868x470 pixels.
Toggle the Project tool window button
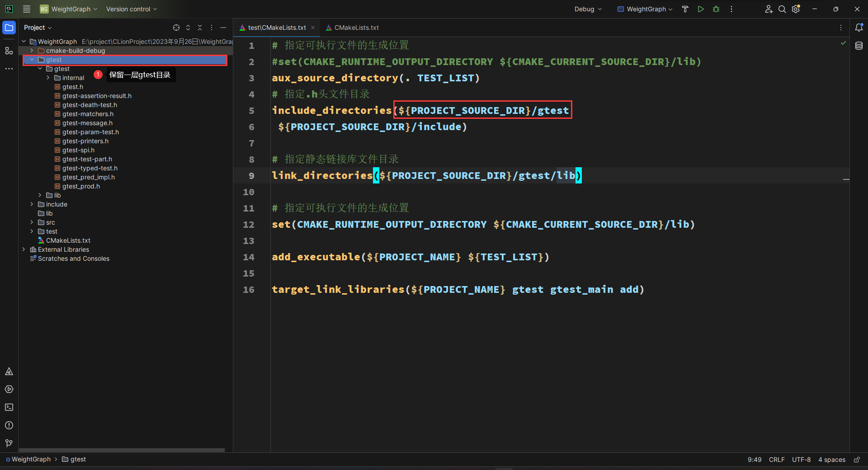(9, 28)
